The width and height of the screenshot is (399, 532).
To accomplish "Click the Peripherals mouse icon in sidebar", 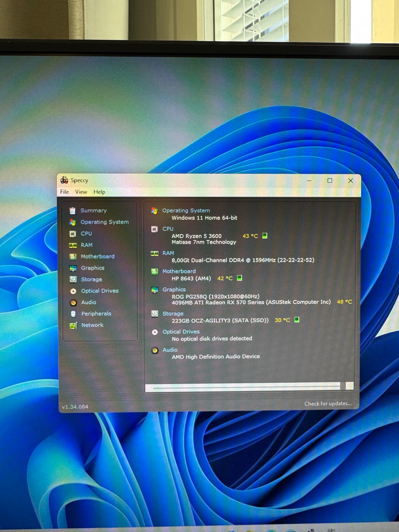I will click(74, 314).
